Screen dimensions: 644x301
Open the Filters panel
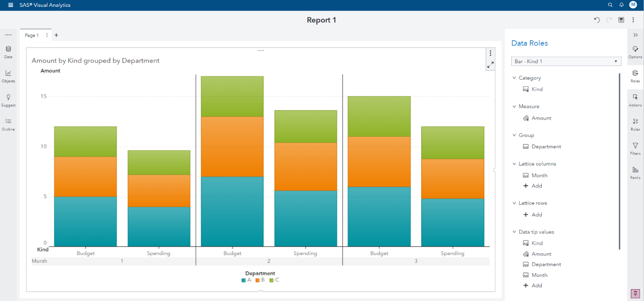(x=635, y=149)
